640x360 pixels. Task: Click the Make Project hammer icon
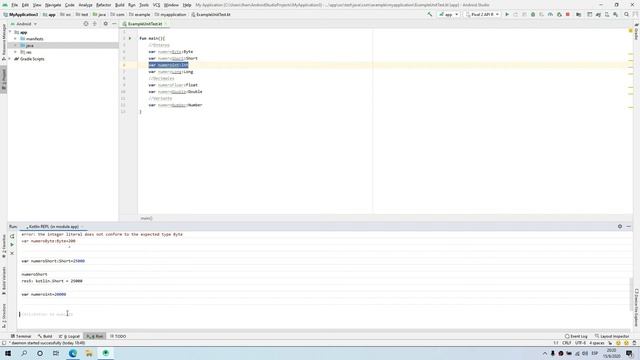430,14
